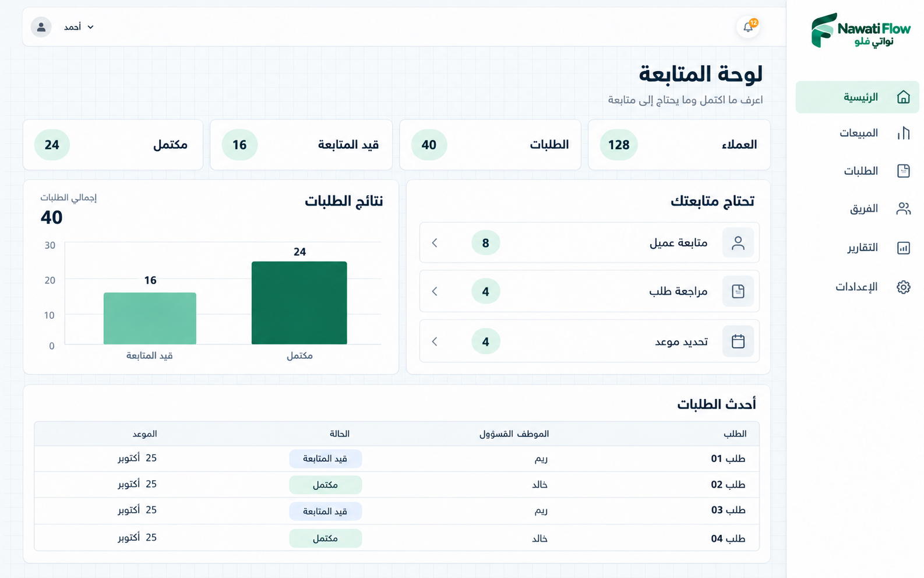Screen dimensions: 924x578
Task: Open the مكتمل 24 summary card
Action: [x=113, y=145]
